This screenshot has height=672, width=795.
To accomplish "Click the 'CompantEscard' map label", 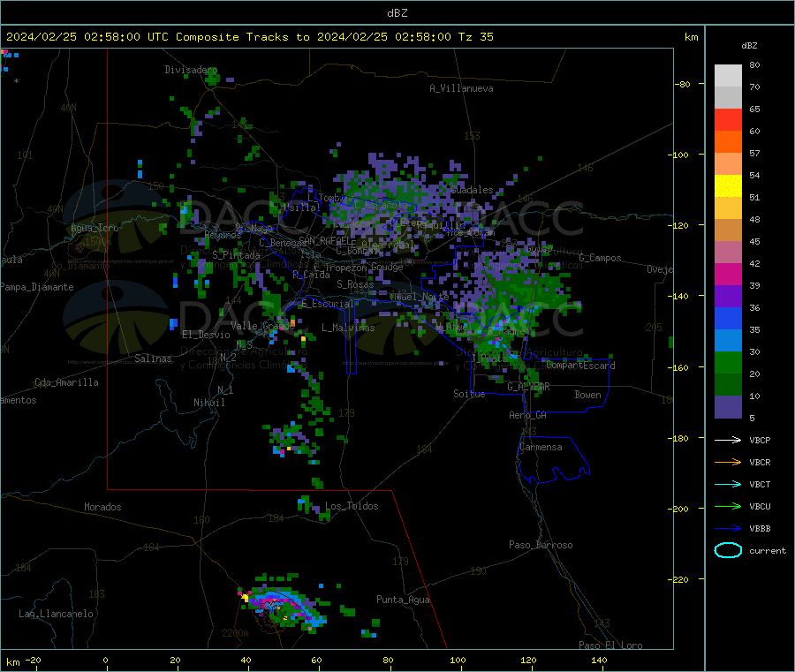I will tap(581, 366).
